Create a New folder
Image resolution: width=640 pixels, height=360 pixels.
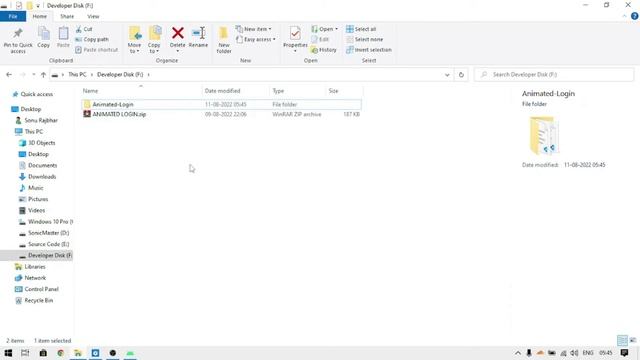224,40
